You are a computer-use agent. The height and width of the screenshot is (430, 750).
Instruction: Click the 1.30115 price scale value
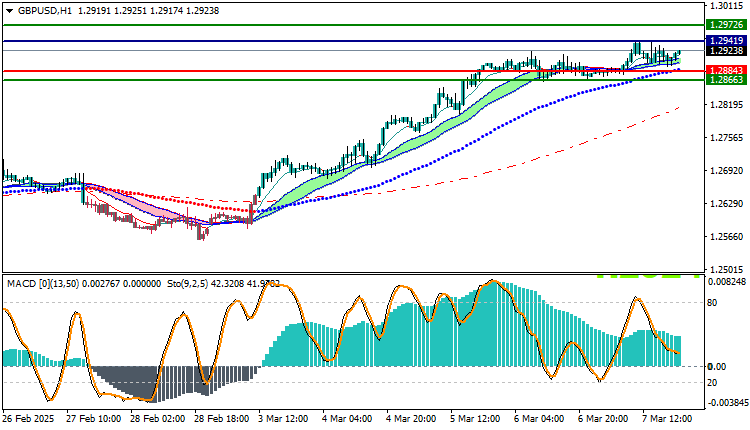click(727, 6)
